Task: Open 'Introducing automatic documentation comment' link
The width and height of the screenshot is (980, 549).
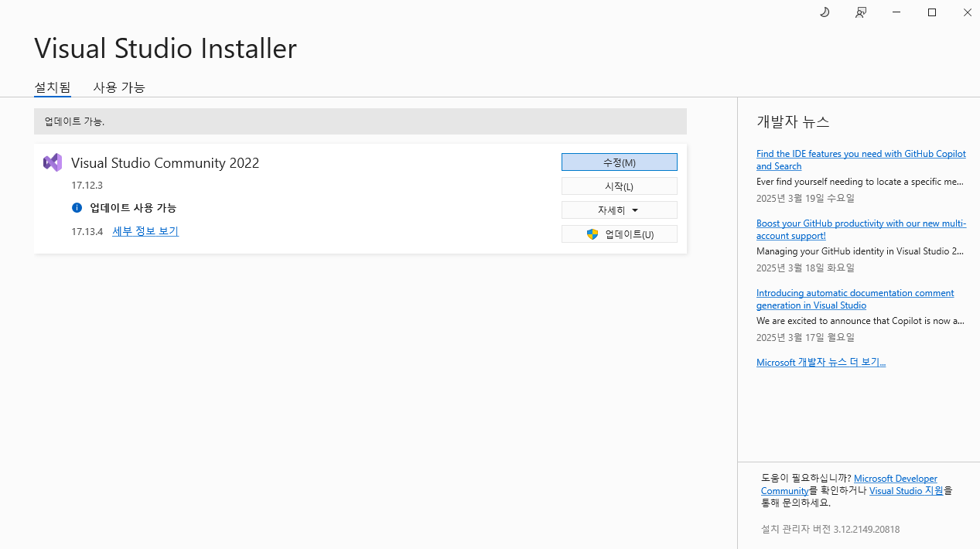Action: (x=855, y=299)
